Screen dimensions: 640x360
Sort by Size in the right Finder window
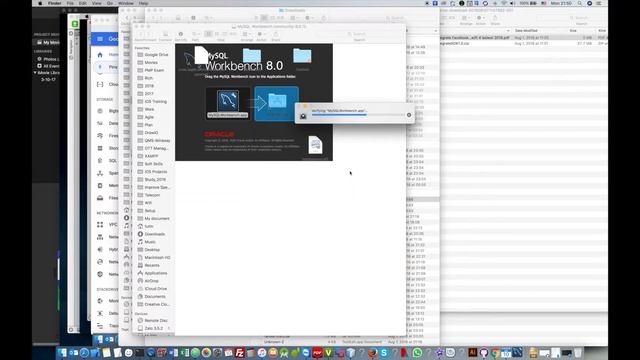(573, 31)
